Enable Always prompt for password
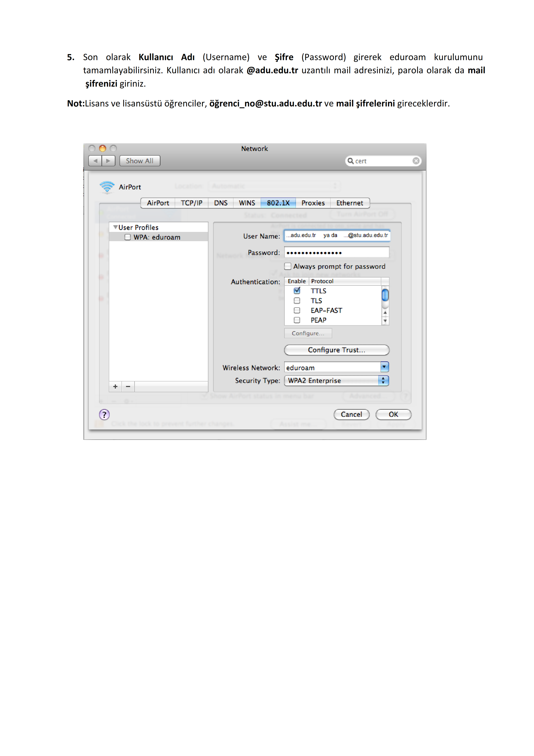The image size is (534, 756). (288, 266)
